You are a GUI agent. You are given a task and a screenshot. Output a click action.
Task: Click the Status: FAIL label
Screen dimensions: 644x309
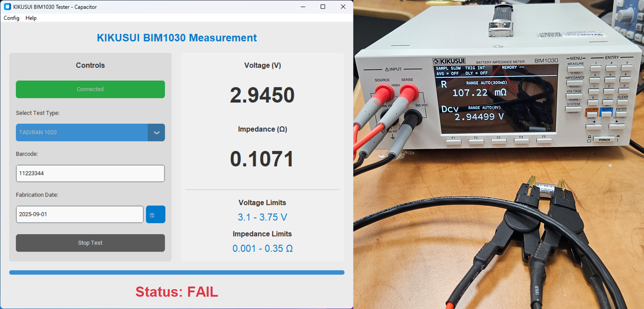177,292
